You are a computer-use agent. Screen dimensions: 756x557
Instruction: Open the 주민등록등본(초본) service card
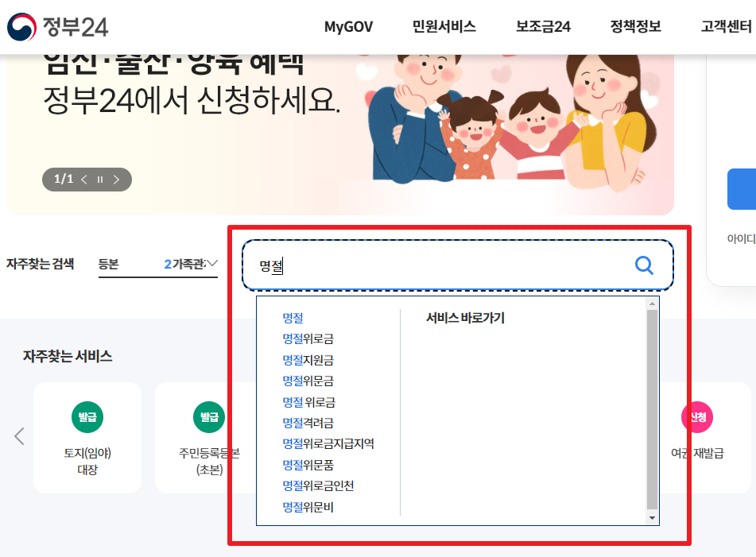pos(205,438)
